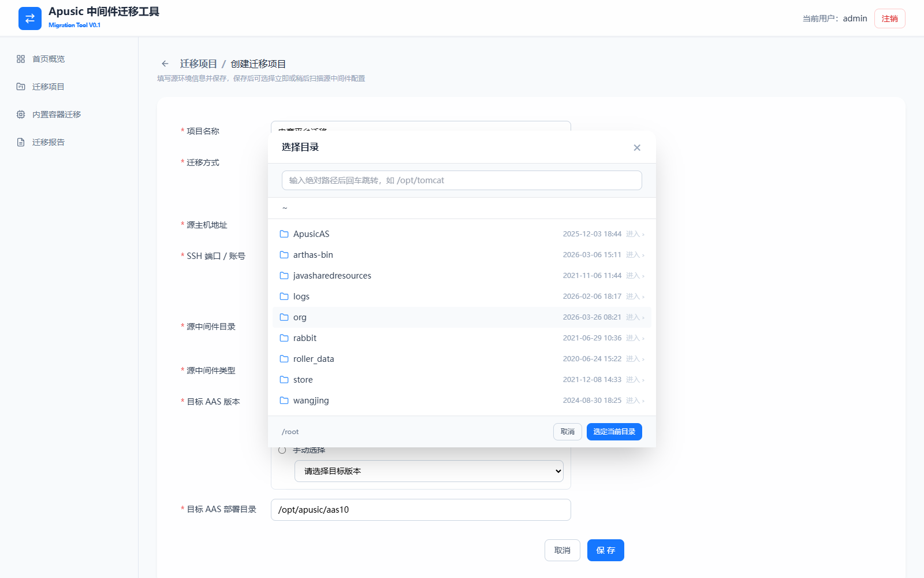Click 取消 in the directory dialog

click(x=568, y=432)
